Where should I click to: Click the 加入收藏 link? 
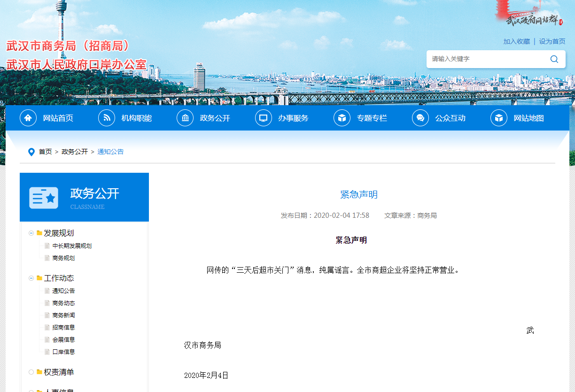pos(516,41)
